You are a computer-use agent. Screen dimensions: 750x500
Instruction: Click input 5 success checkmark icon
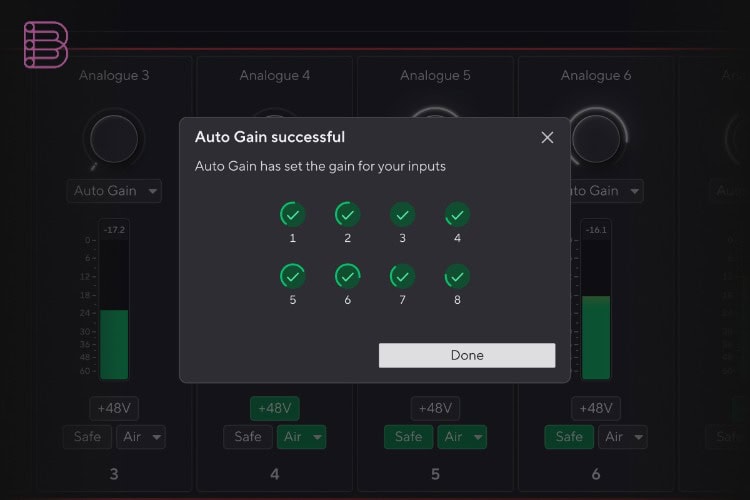pos(292,276)
